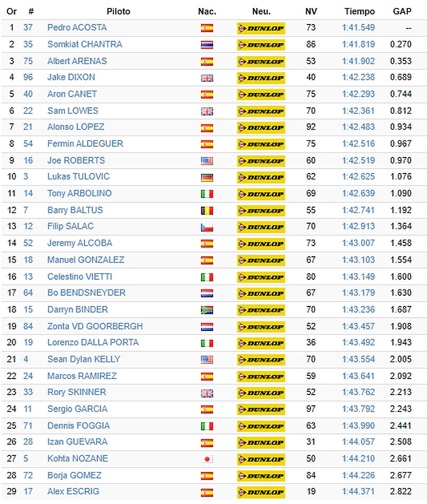Click Kohta NOZANE's Japanese flag icon
The image size is (427, 504).
[207, 459]
